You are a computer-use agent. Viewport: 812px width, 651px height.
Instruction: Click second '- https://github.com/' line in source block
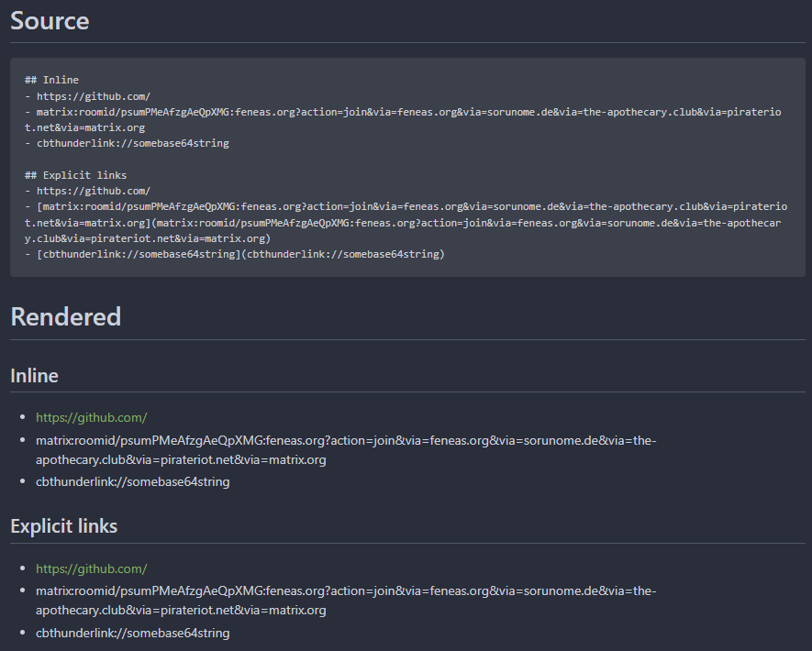pyautogui.click(x=87, y=191)
